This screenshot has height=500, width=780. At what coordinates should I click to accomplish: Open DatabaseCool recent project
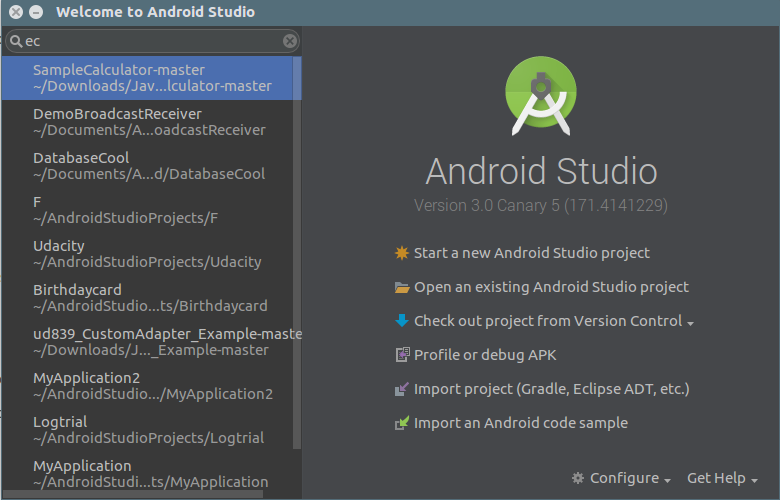point(148,166)
